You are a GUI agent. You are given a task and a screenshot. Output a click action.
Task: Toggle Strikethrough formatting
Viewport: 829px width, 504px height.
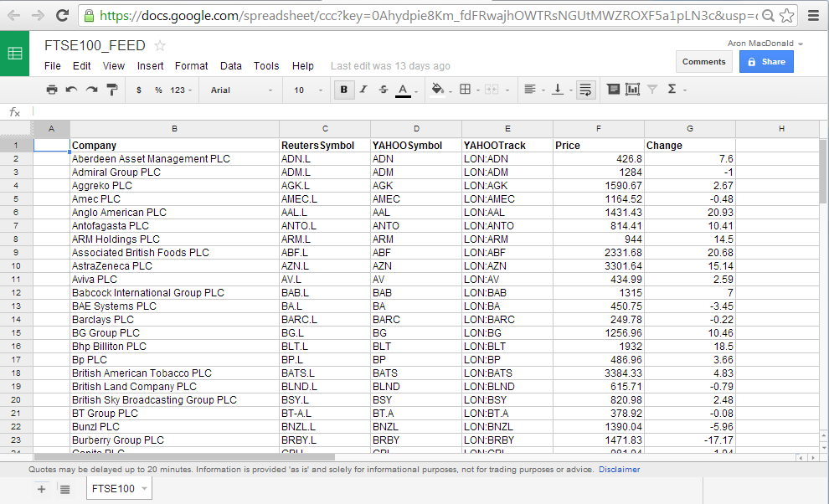(x=384, y=90)
